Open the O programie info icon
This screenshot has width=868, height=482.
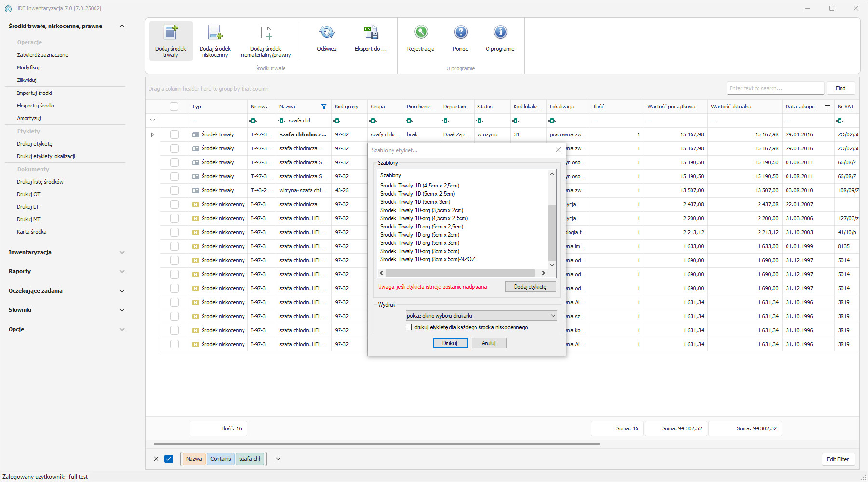point(500,33)
